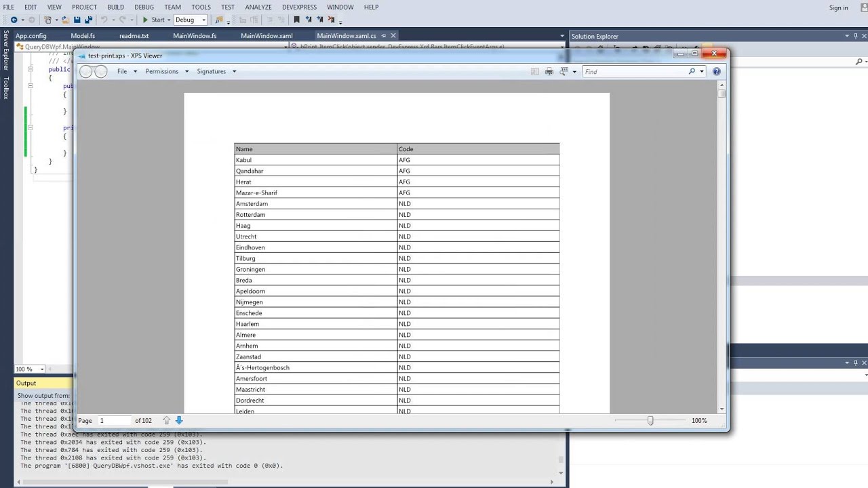The image size is (868, 488).
Task: Click the XPS Viewer vertical scrollbar
Action: pyautogui.click(x=722, y=247)
